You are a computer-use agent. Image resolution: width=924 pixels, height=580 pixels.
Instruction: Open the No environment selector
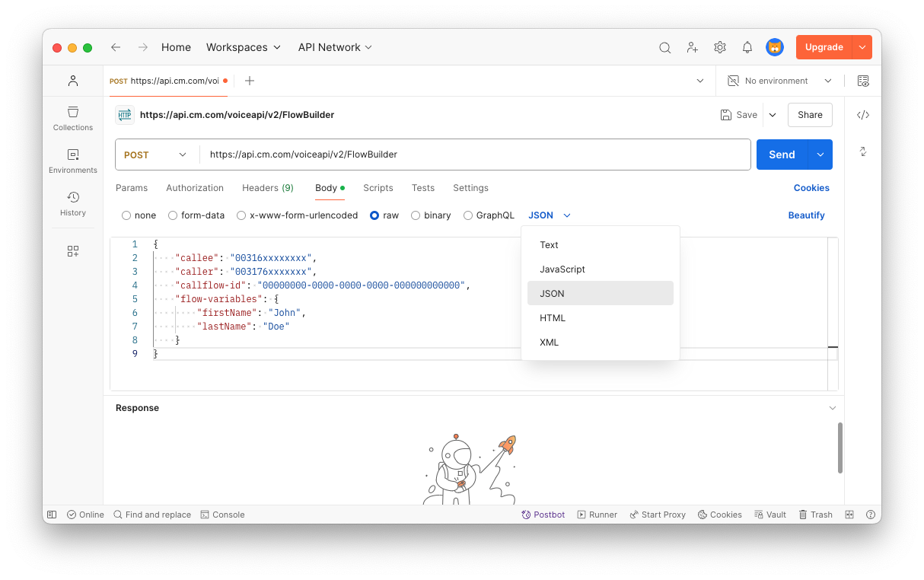tap(780, 81)
